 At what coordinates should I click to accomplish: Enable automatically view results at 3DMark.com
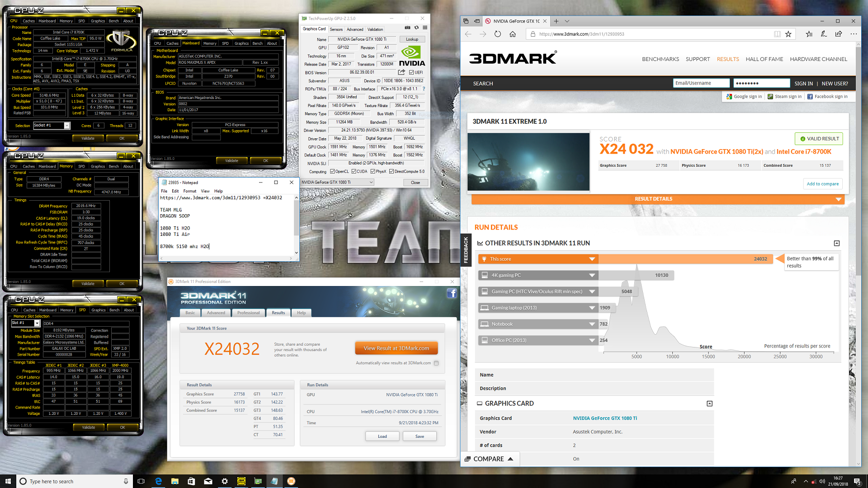click(x=436, y=363)
